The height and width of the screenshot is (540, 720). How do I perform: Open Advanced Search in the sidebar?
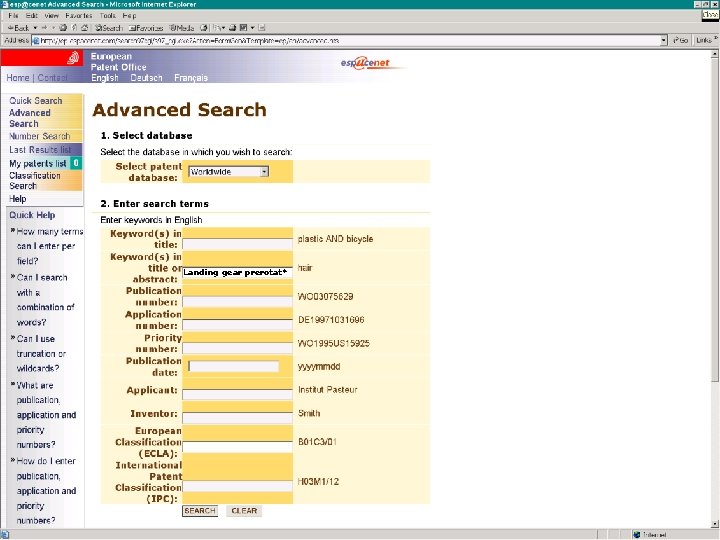[x=29, y=118]
